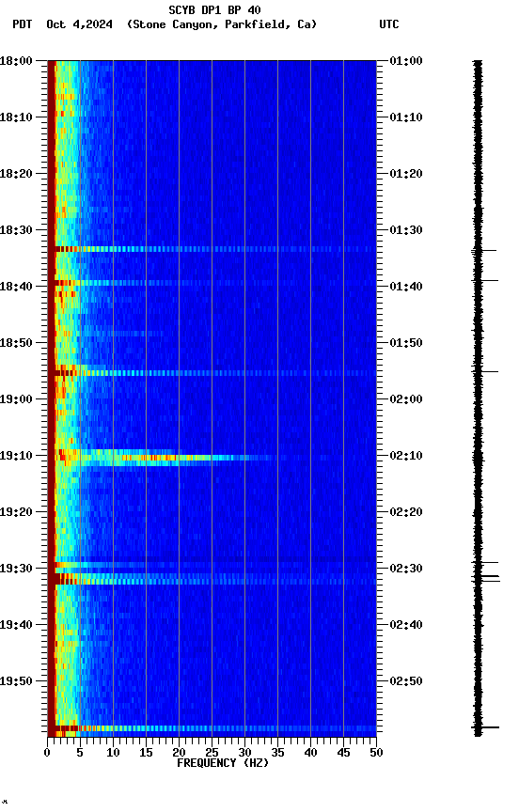
Task: Click the 18:30 PDT time label
Action: click(x=16, y=230)
